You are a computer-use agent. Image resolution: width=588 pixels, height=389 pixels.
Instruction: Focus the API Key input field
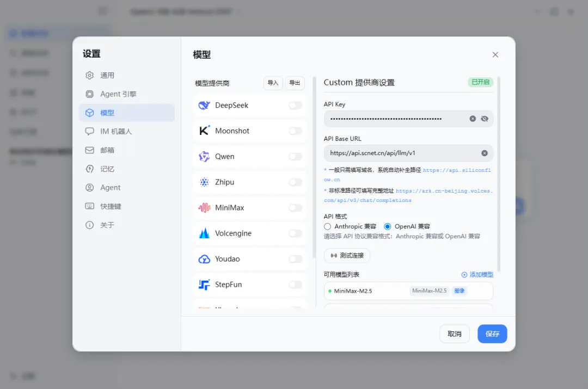pos(408,119)
